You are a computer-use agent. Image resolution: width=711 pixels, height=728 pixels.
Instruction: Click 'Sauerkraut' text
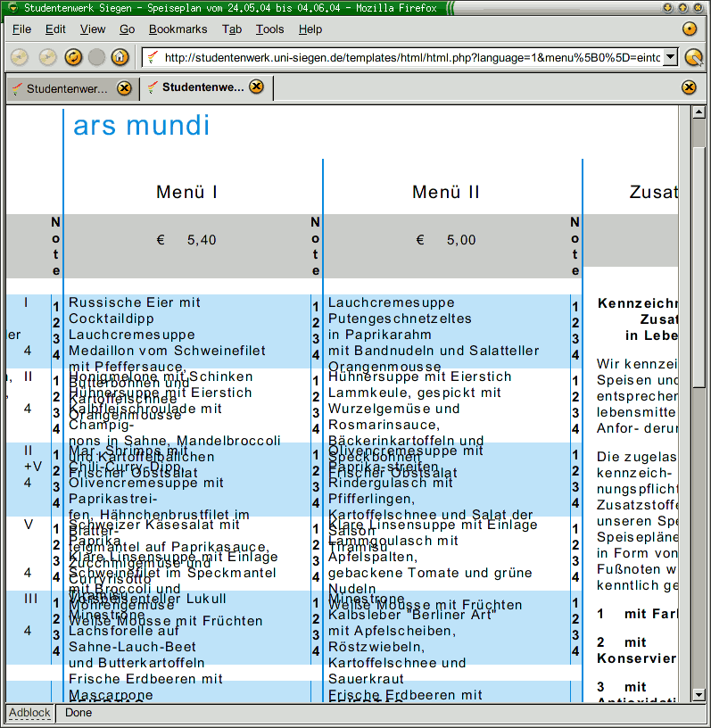[x=366, y=679]
